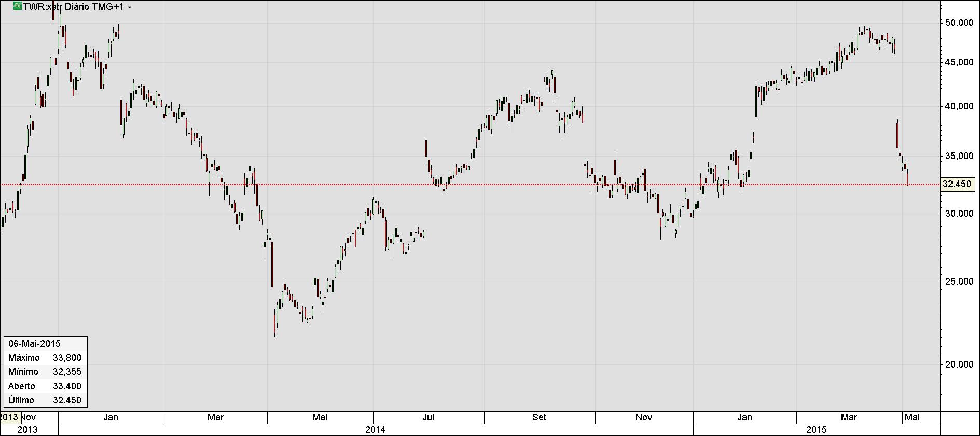Select the Máximo value 33,800
Viewport: 980px width, 436px height.
[x=67, y=358]
